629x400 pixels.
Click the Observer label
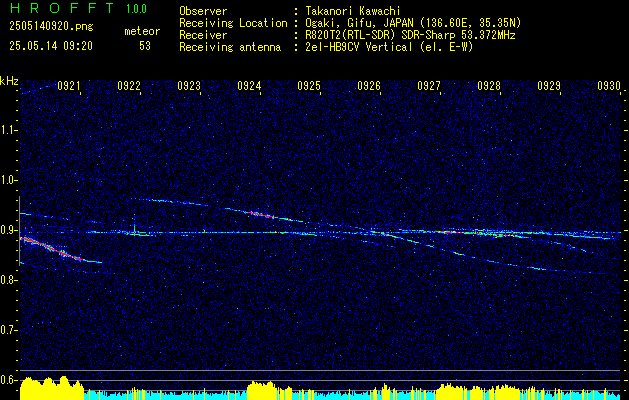pos(203,11)
